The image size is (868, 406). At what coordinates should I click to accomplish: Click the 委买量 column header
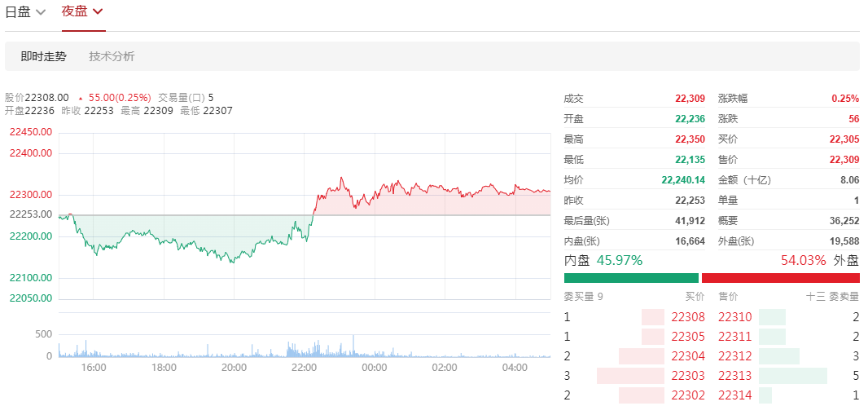coord(579,297)
